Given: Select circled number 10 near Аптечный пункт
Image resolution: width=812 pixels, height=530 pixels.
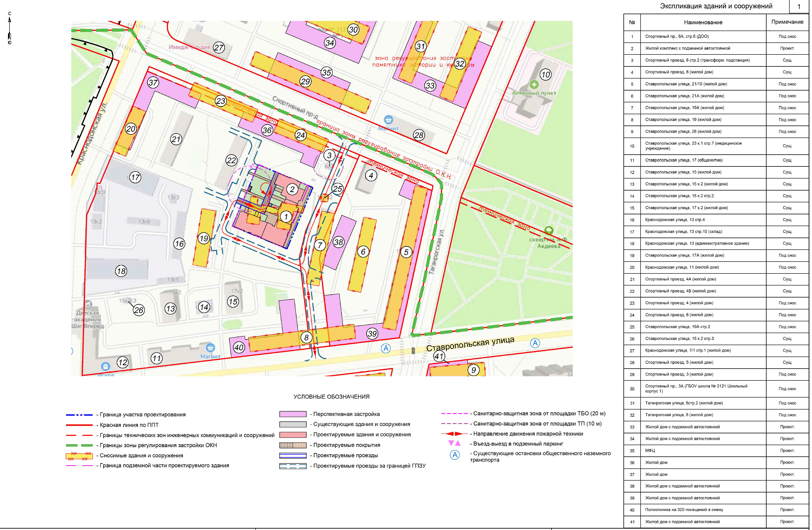Looking at the screenshot, I should pyautogui.click(x=546, y=74).
